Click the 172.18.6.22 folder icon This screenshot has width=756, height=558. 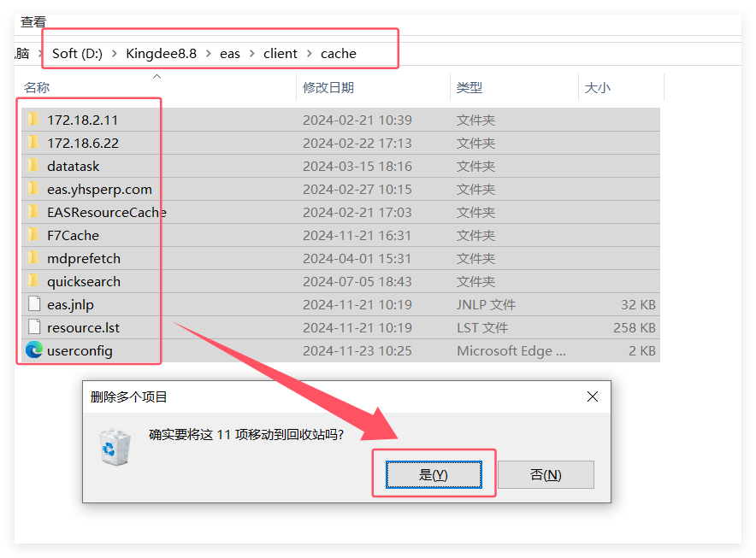pos(33,142)
